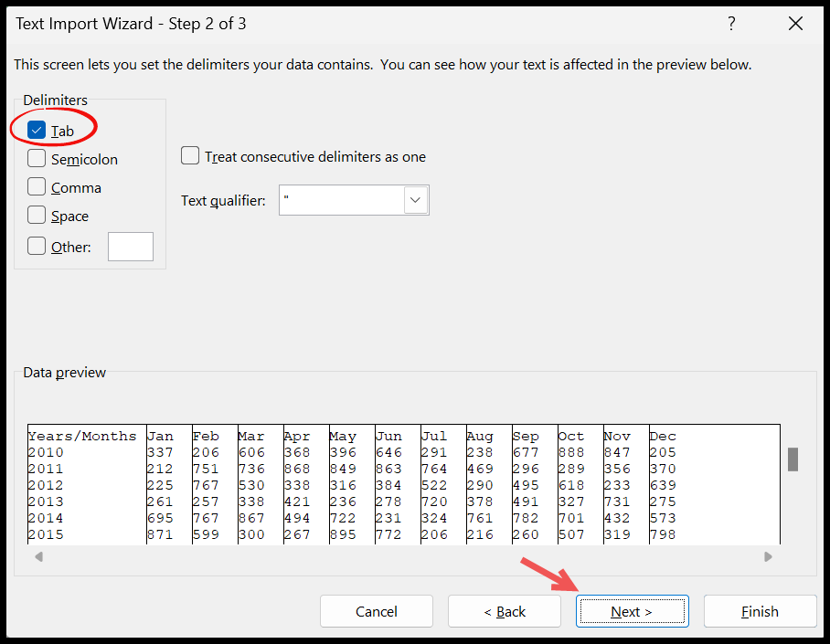Click value 751 in the Feb column

click(x=206, y=469)
